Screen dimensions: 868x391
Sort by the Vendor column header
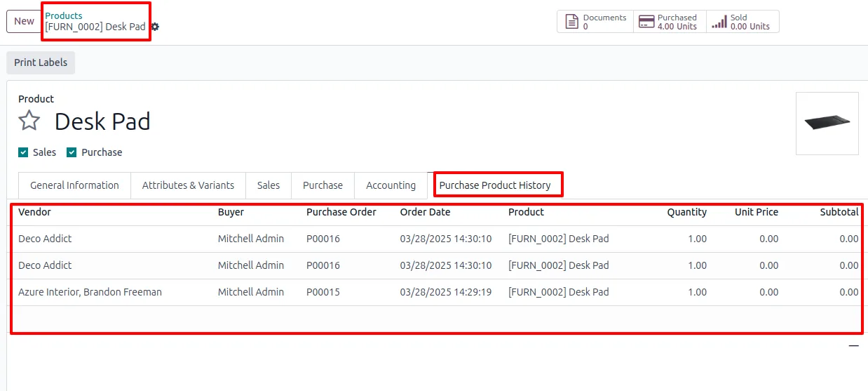34,212
